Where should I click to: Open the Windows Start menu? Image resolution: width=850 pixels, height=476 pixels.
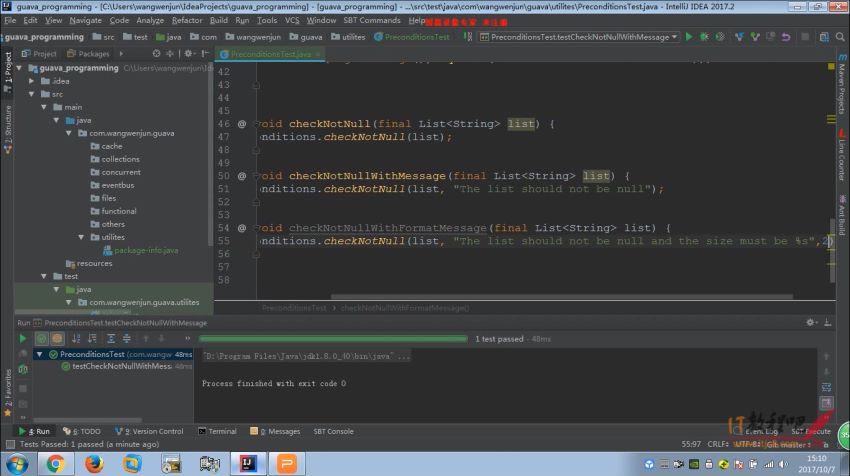[17, 465]
